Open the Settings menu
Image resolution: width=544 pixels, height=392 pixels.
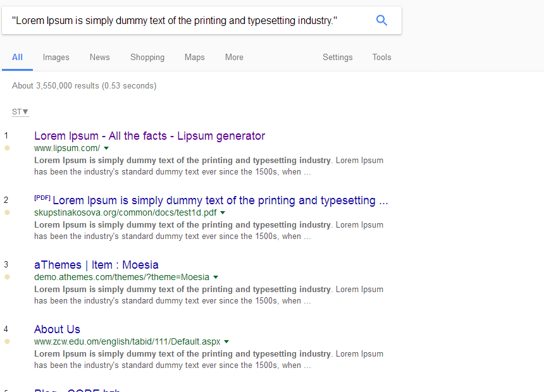(x=337, y=58)
